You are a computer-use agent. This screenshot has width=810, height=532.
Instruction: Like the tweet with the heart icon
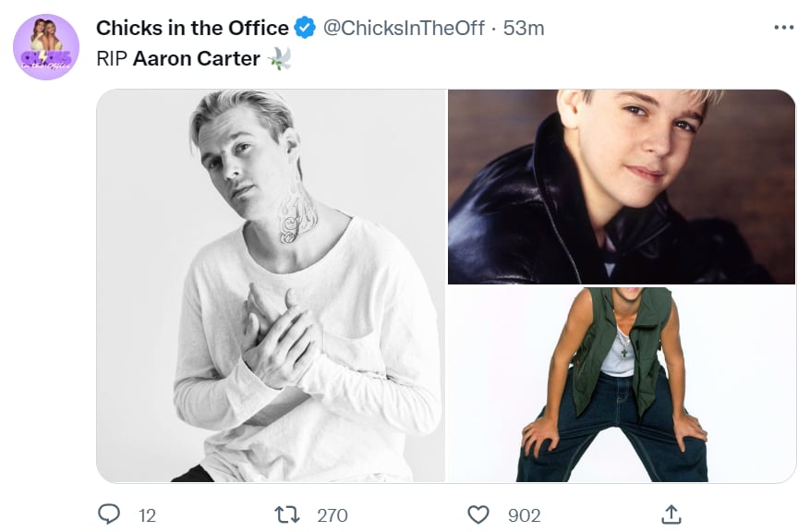pos(478,514)
